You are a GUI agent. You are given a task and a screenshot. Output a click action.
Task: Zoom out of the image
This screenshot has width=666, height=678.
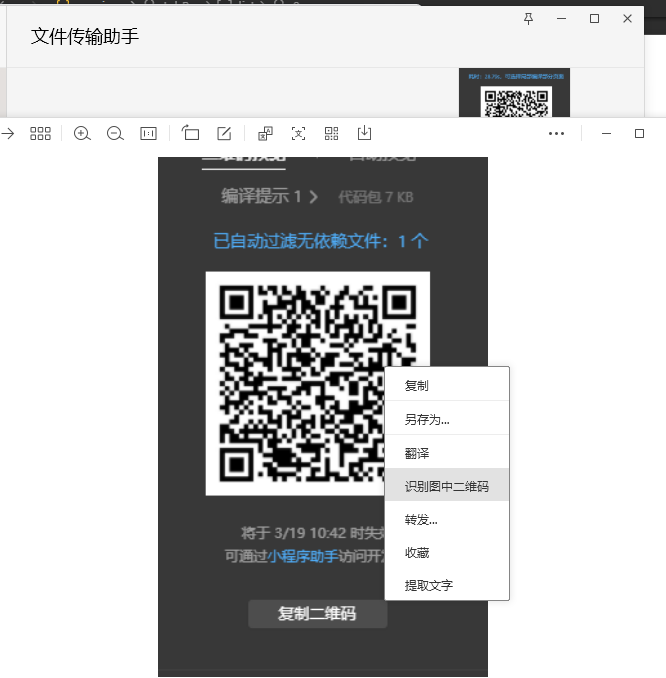coord(115,134)
